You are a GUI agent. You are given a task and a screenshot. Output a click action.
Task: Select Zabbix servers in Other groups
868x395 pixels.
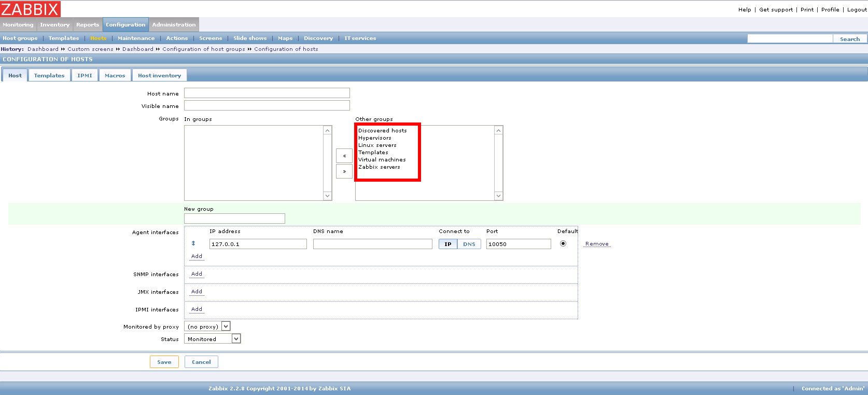pyautogui.click(x=379, y=167)
